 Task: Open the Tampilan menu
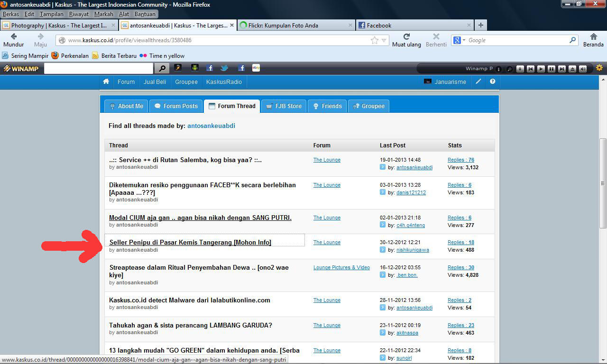[x=52, y=14]
